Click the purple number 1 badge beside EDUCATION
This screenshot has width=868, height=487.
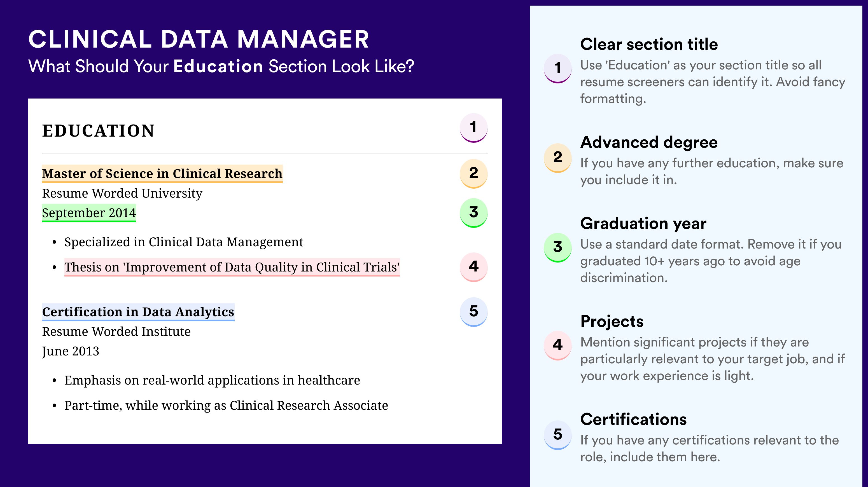[x=473, y=128]
